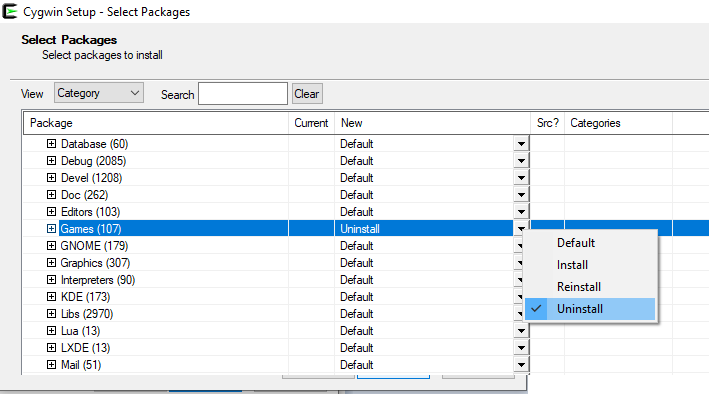Select the highlighted Games (107) row label

click(x=91, y=229)
